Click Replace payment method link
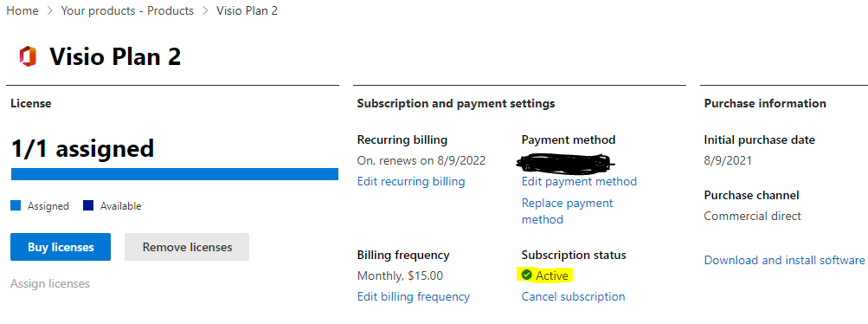The image size is (868, 324). pyautogui.click(x=568, y=211)
